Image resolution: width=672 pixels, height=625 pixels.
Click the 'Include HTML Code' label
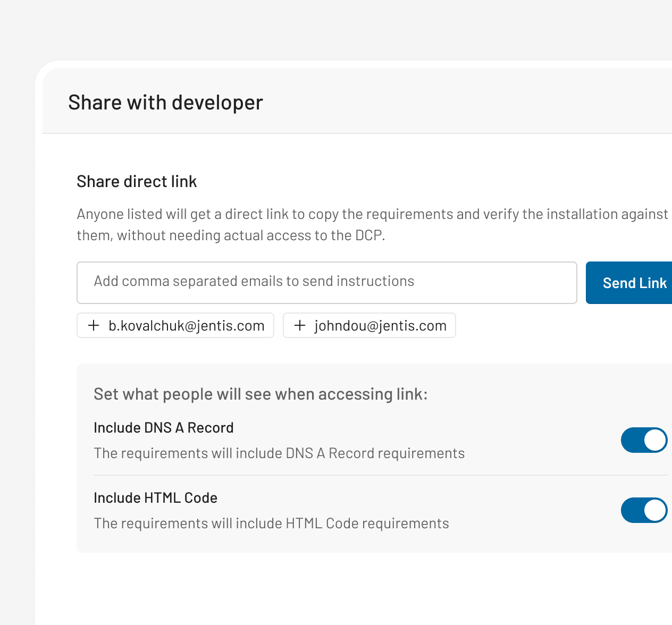[156, 498]
